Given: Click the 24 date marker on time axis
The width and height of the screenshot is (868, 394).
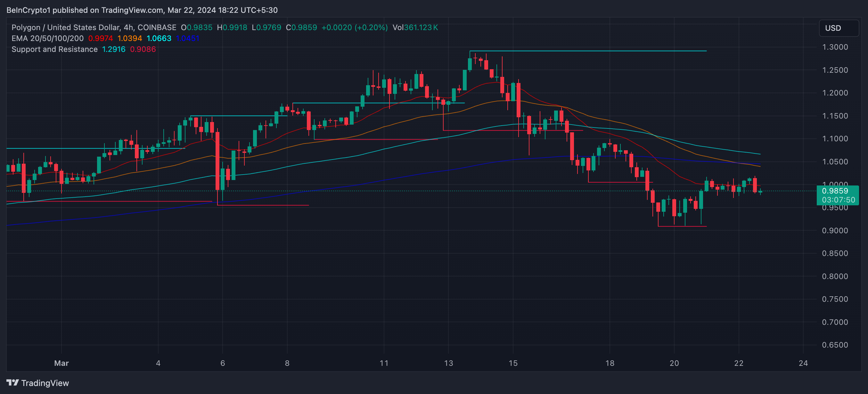Looking at the screenshot, I should pos(803,363).
